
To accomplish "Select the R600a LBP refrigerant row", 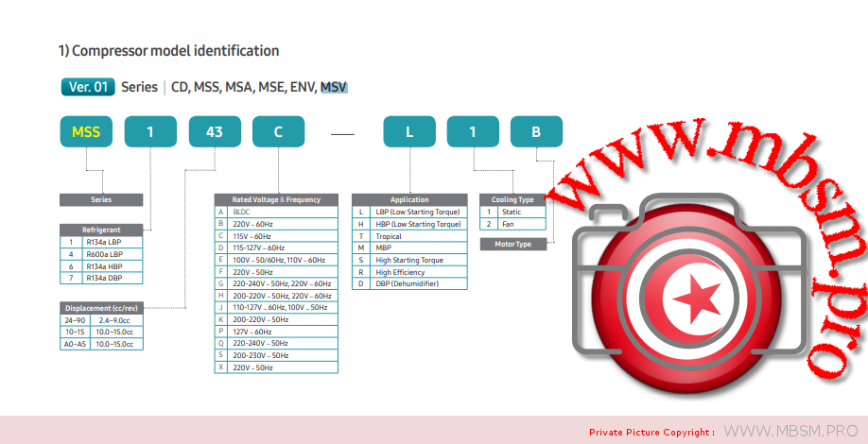I will [x=102, y=254].
